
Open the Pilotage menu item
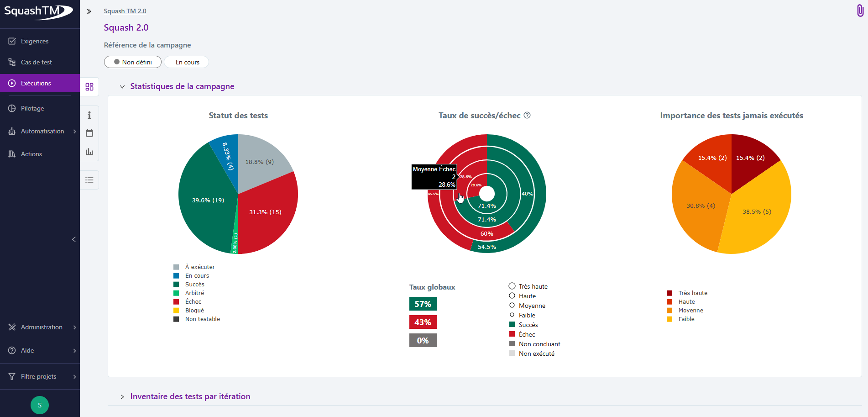[32, 108]
